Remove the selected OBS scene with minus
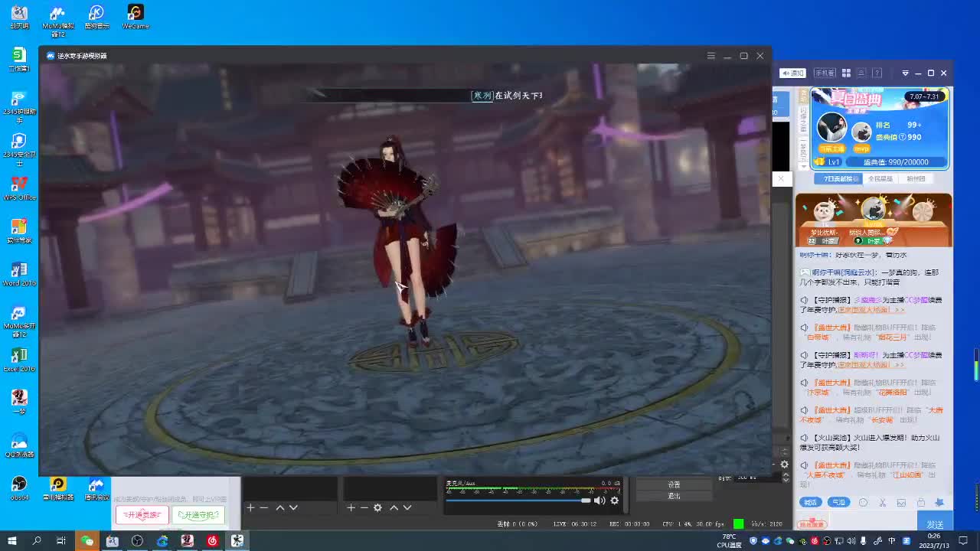Viewport: 980px width, 551px height. tap(264, 507)
